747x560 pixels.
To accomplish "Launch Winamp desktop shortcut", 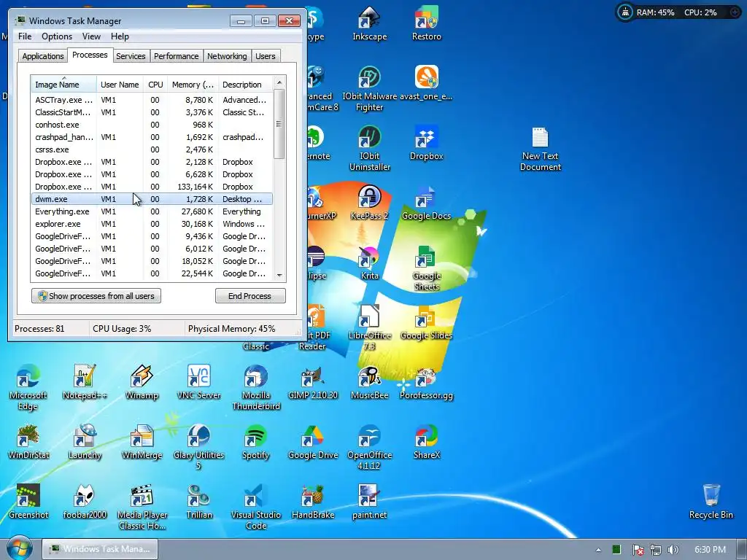I will [142, 382].
